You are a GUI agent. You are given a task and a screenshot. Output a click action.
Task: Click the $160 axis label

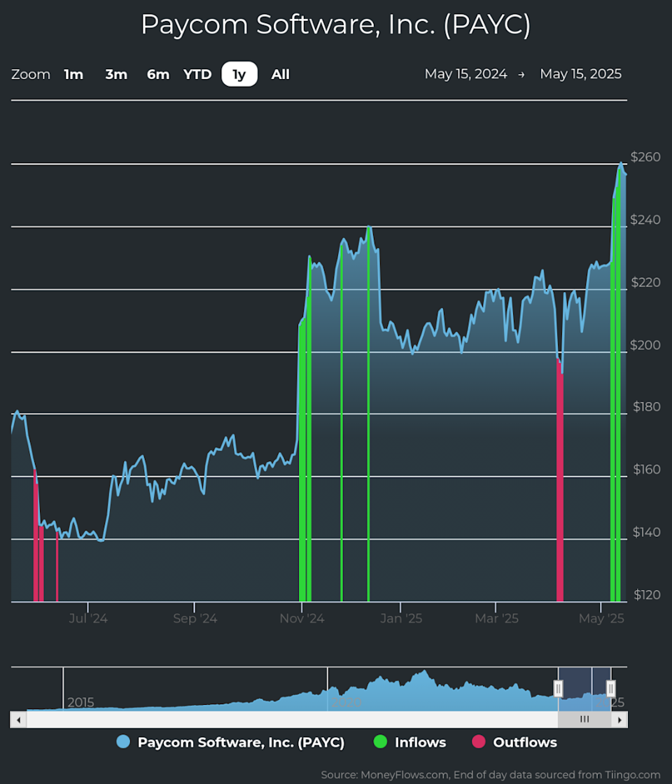point(647,470)
